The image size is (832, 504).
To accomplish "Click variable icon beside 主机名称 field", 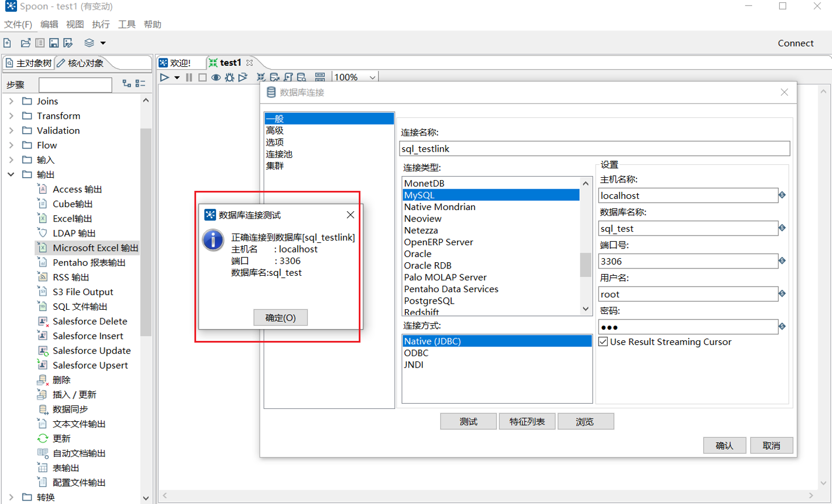I will coord(782,195).
